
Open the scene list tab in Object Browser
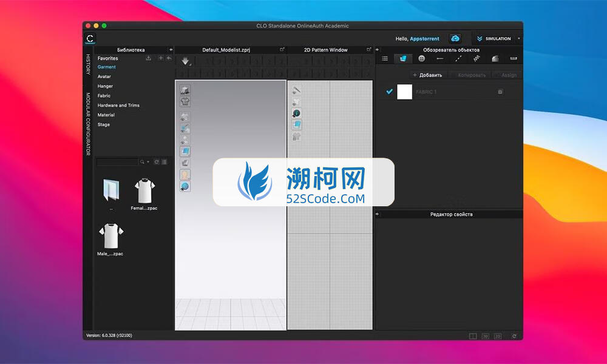click(385, 58)
